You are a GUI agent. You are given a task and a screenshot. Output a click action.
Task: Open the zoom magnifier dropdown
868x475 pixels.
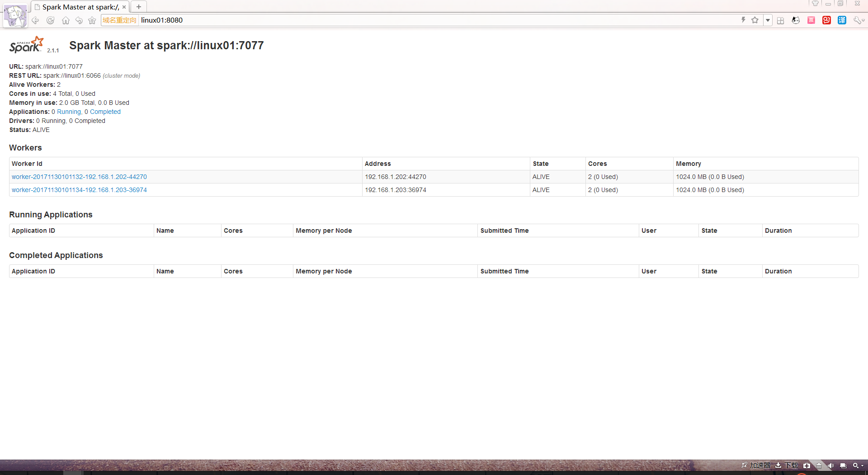click(858, 466)
